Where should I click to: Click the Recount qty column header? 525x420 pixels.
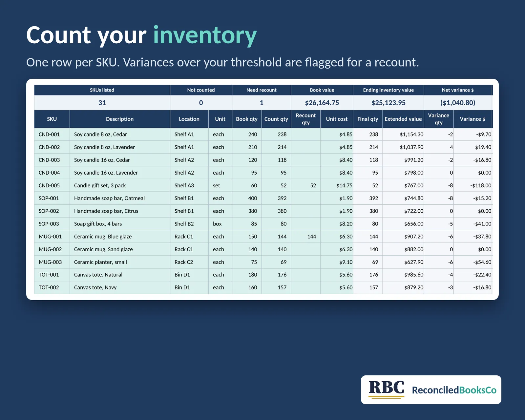306,119
